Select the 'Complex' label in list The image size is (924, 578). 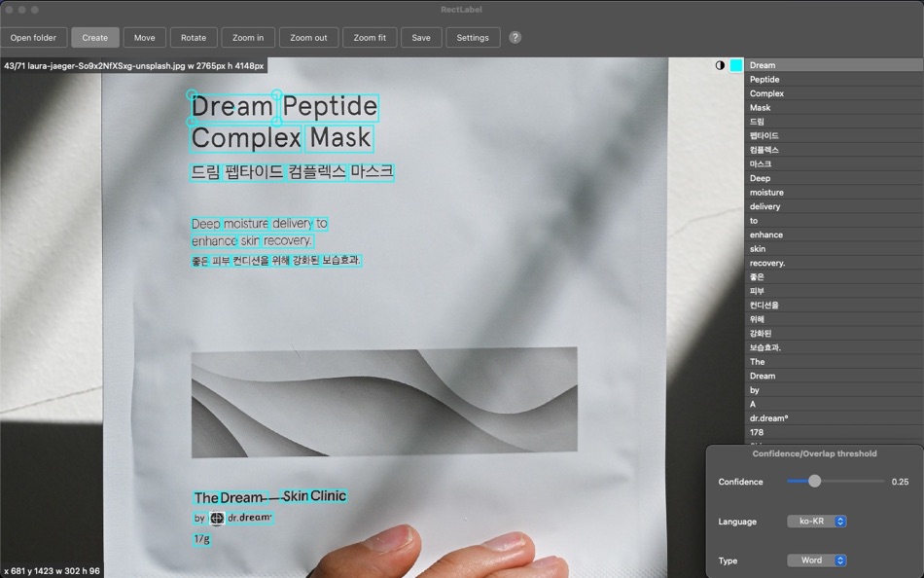pyautogui.click(x=834, y=93)
